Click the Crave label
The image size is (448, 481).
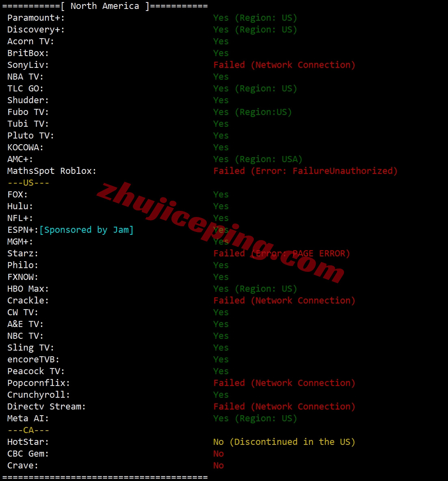coord(23,466)
